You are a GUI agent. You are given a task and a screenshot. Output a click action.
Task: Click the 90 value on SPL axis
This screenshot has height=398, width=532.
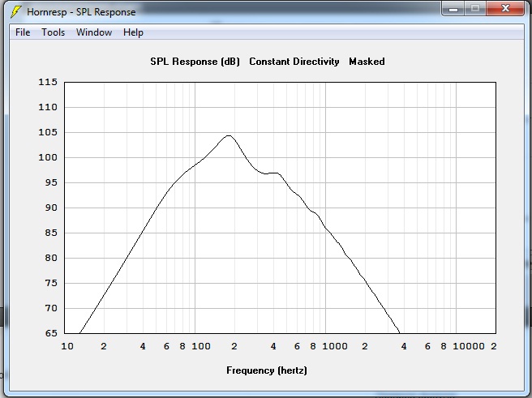51,208
